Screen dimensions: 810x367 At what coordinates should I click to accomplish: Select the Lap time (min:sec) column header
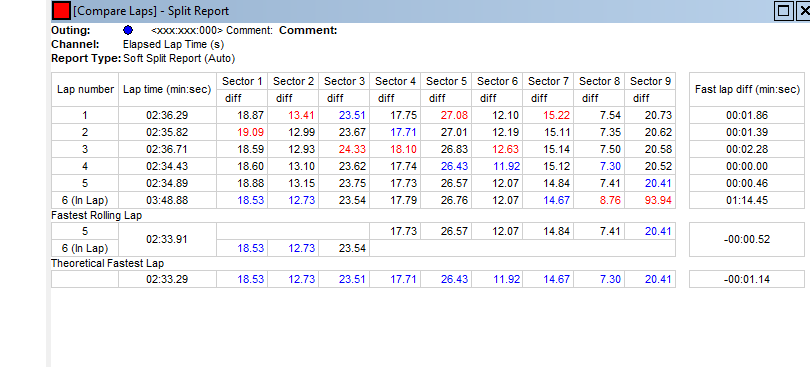click(x=167, y=89)
